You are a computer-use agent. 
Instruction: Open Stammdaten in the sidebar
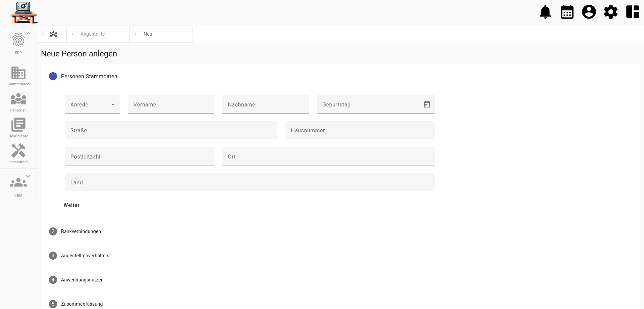pyautogui.click(x=18, y=76)
